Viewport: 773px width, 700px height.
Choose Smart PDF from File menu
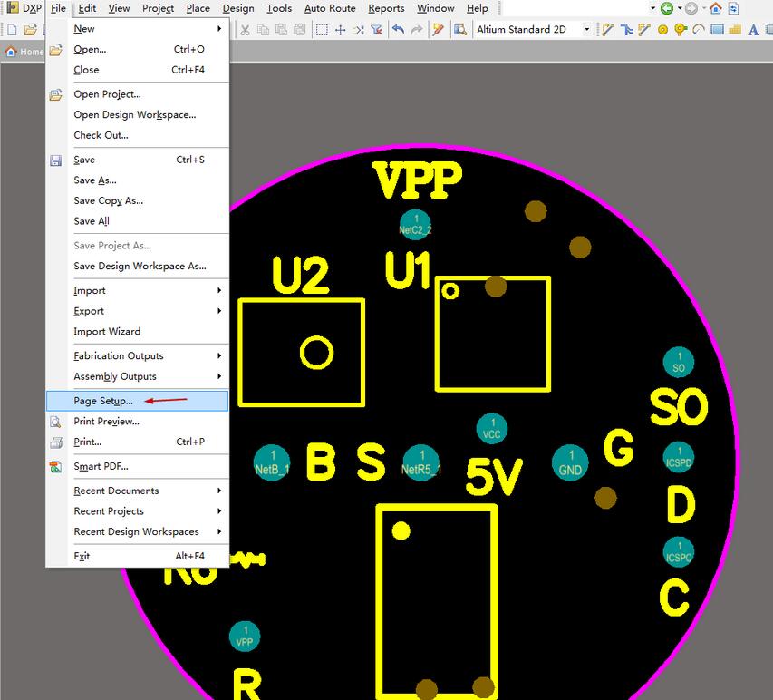[x=137, y=466]
